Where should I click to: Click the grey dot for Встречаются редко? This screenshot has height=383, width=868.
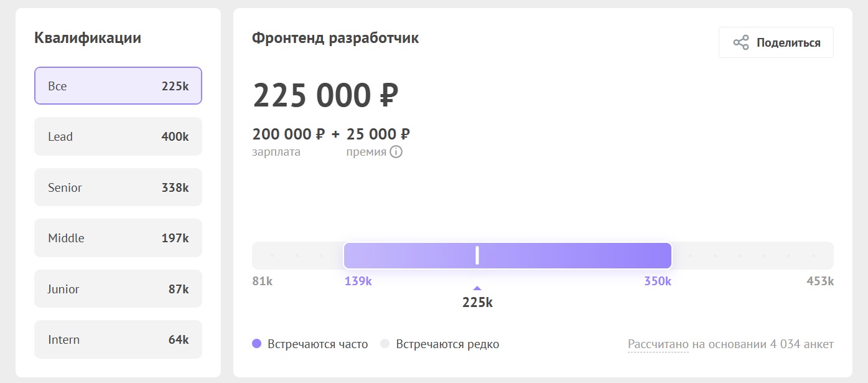coord(385,343)
